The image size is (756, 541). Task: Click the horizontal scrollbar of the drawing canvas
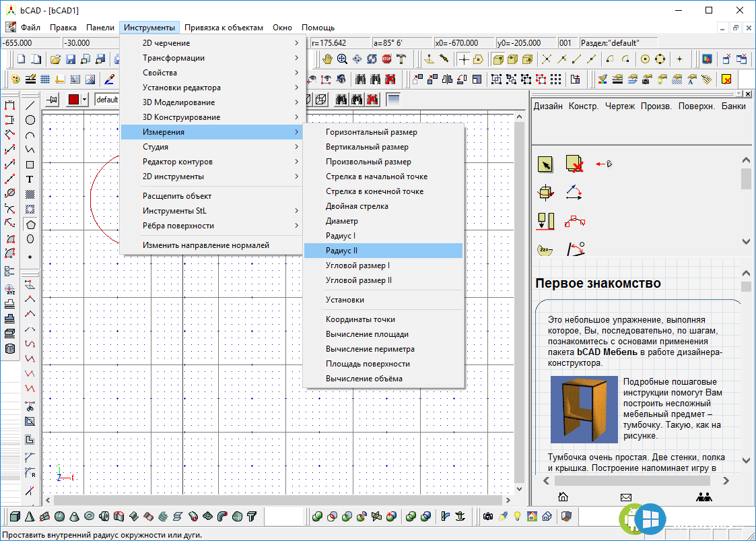(278, 500)
